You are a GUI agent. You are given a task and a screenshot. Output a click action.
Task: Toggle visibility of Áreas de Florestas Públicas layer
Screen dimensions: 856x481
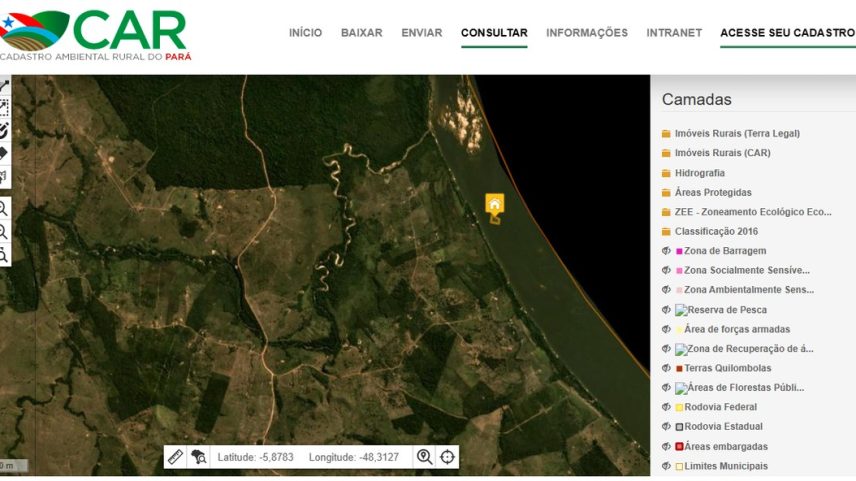coord(666,388)
